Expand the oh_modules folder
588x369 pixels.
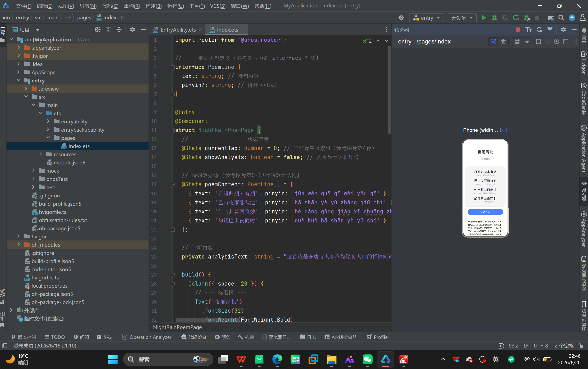[x=18, y=244]
